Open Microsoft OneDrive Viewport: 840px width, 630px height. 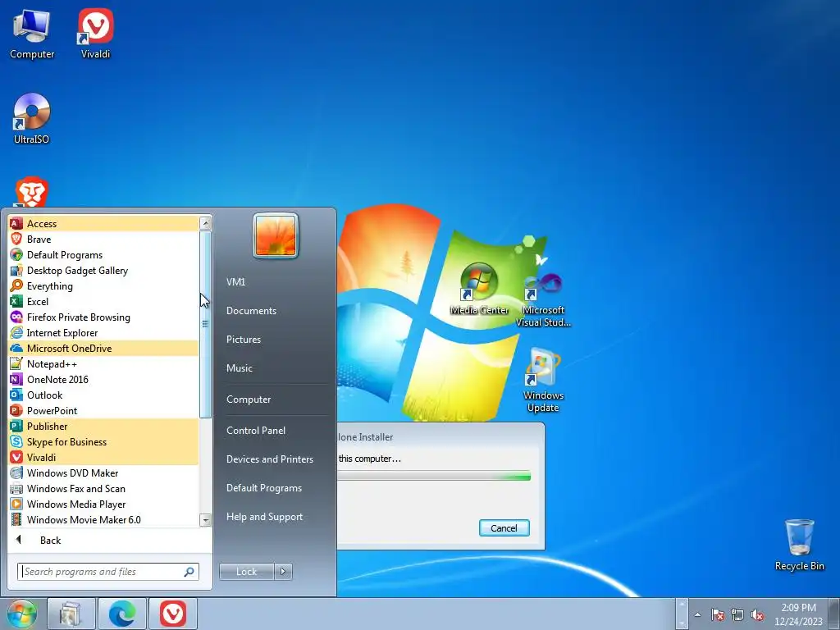coord(103,348)
